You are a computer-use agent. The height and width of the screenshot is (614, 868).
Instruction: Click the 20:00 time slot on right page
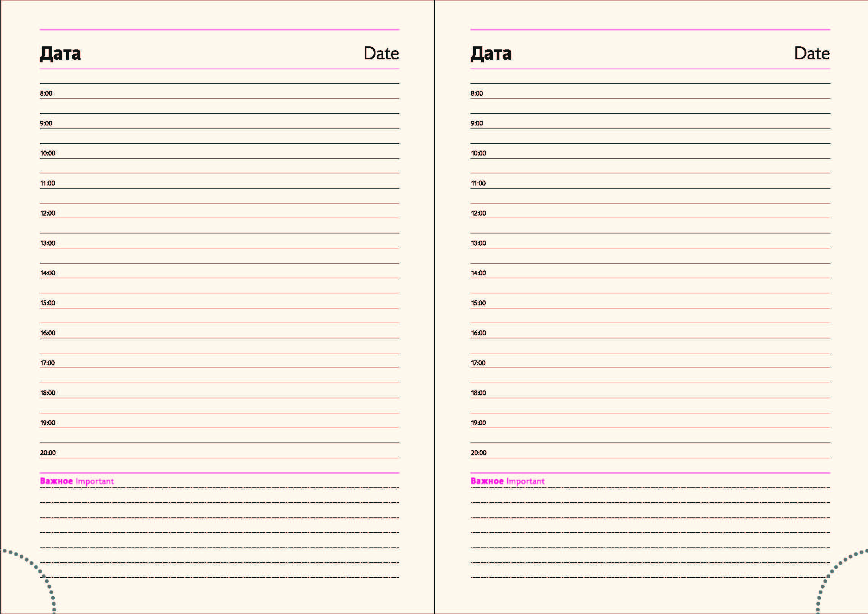click(478, 453)
